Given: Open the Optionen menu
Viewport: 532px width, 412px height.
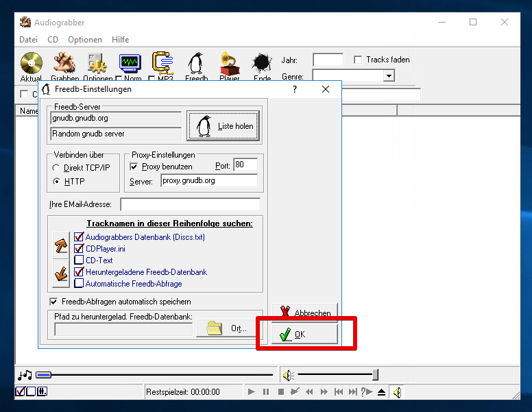Looking at the screenshot, I should point(85,40).
